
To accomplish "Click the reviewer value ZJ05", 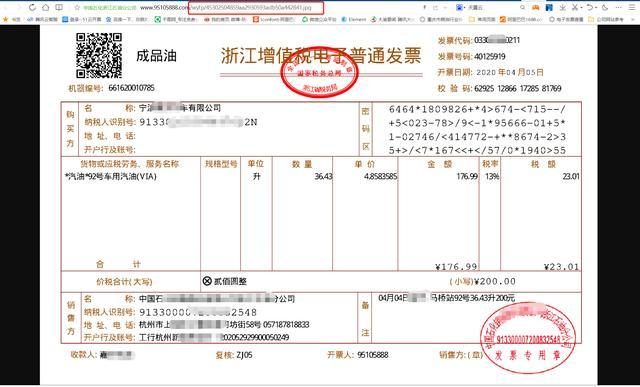I will (x=244, y=355).
